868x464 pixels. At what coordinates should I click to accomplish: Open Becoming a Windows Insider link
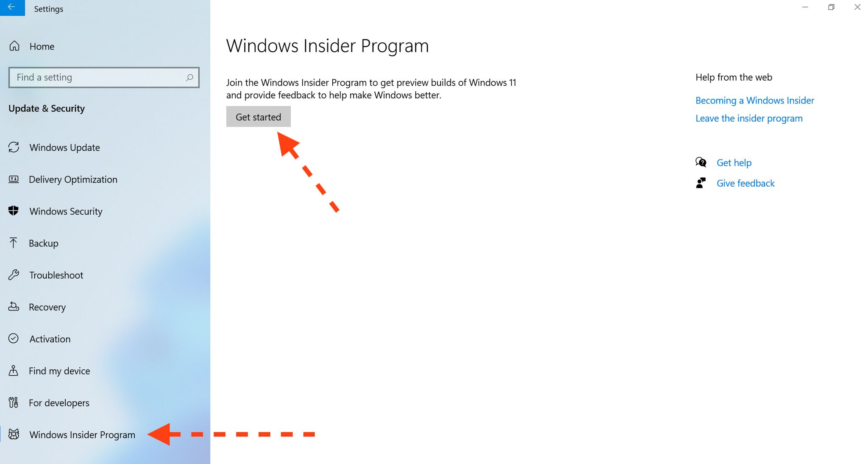tap(754, 100)
